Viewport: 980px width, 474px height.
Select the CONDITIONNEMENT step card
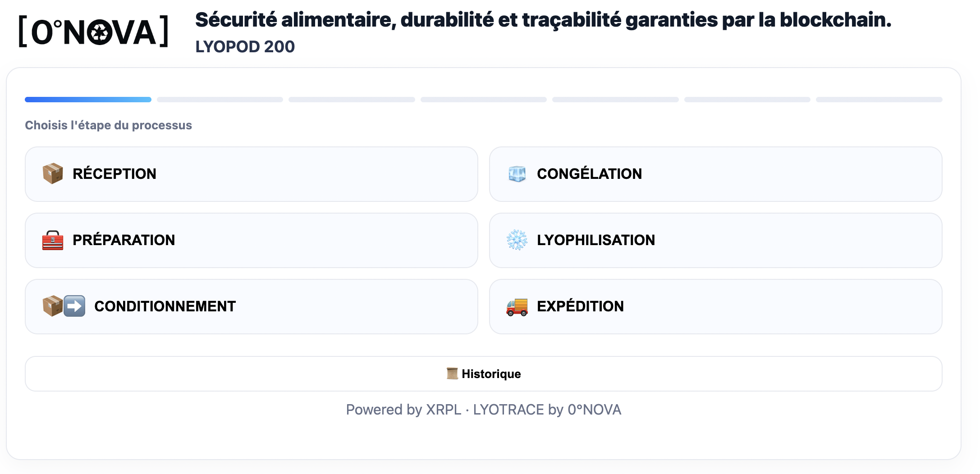click(x=251, y=306)
